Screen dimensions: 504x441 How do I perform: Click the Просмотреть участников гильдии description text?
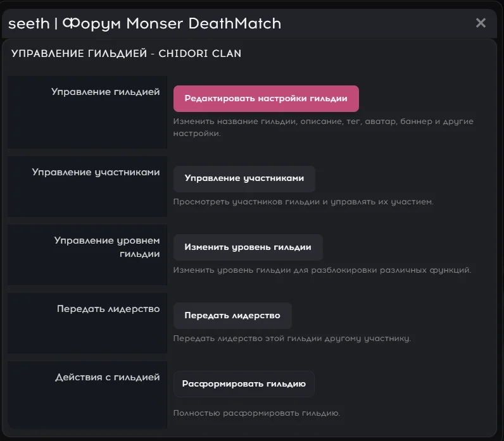pyautogui.click(x=303, y=202)
